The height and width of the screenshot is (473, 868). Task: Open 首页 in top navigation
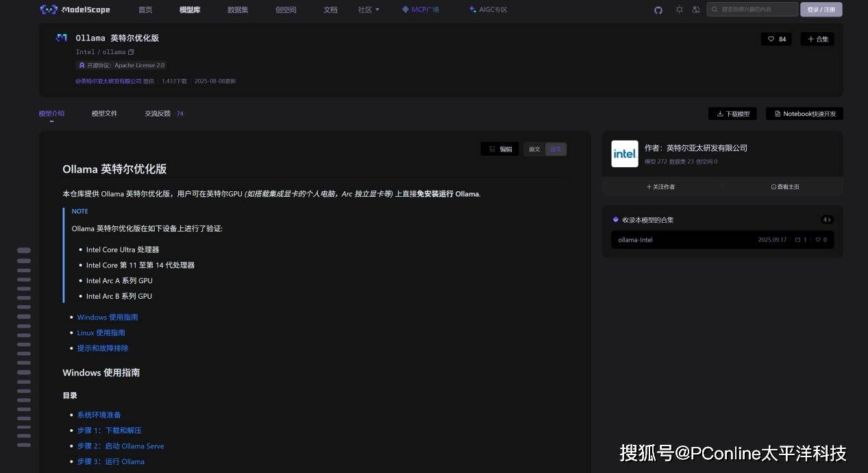[x=145, y=10]
